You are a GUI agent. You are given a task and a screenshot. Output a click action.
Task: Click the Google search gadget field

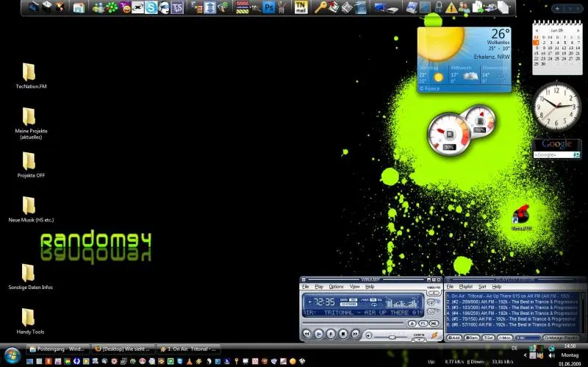[553, 155]
